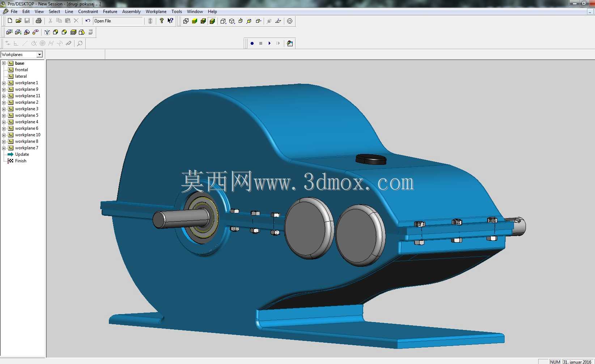
Task: Open the Assembly menu
Action: (131, 12)
